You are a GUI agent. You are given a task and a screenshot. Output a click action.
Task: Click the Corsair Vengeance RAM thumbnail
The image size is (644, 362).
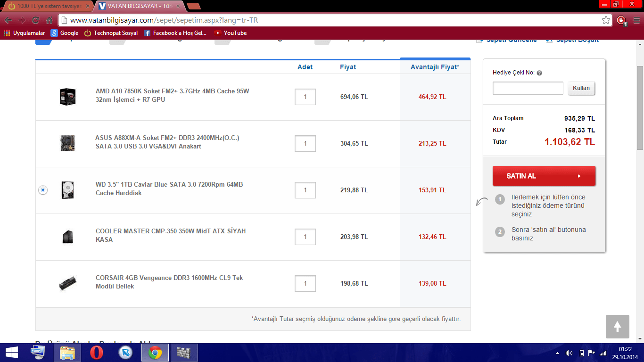click(67, 283)
